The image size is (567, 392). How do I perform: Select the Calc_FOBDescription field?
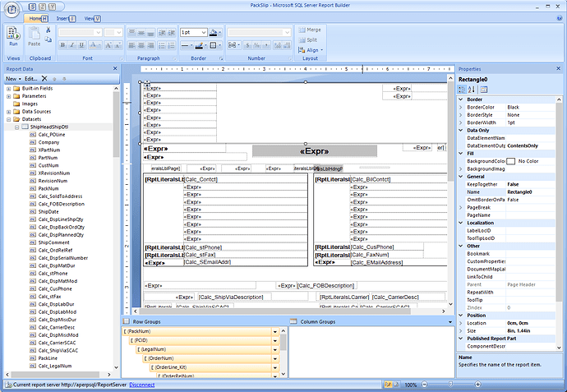[62, 204]
